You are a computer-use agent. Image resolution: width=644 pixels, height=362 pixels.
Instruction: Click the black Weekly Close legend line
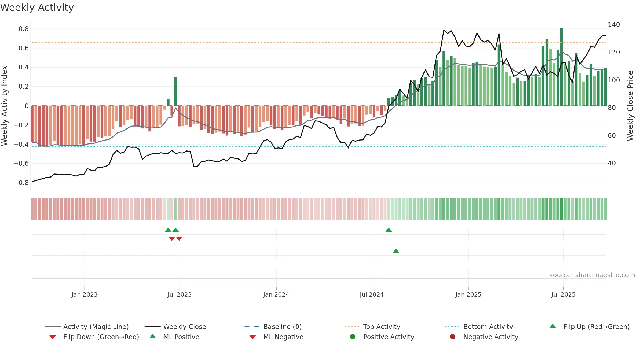coord(152,327)
